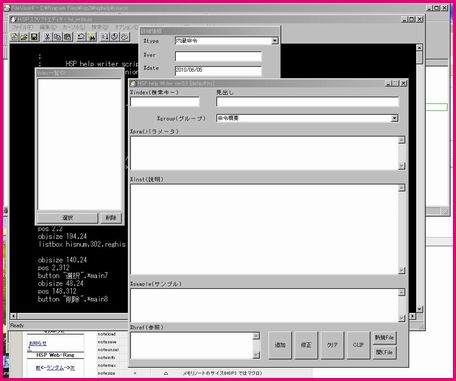
Task: Click the Copy toolbar icon
Action: point(57,37)
